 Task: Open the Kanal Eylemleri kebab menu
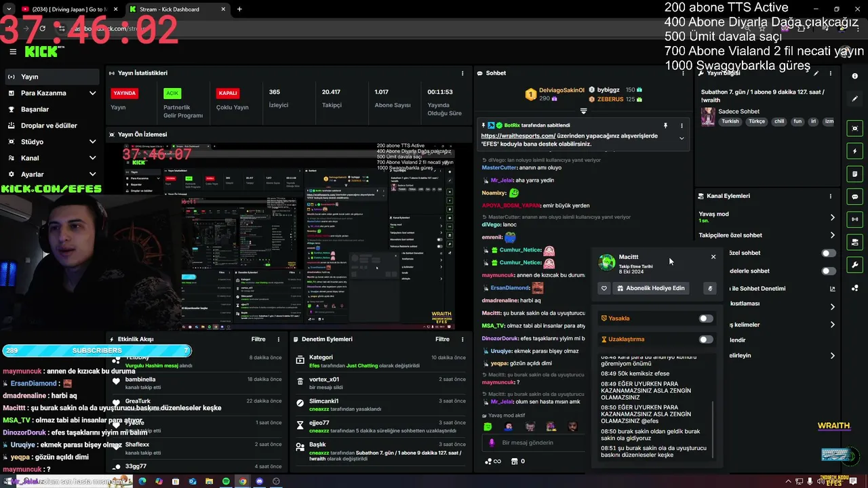[x=831, y=196]
